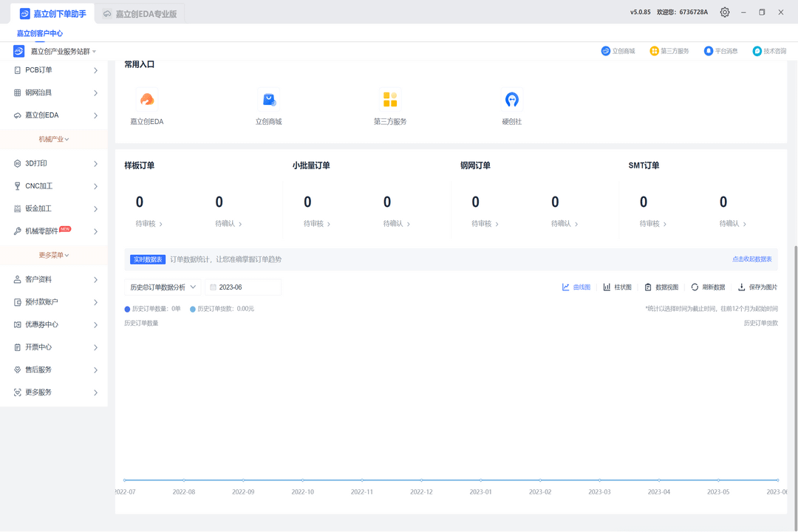Screen dimensions: 798x532
Task: Open the 硬创社 shortcut icon
Action: point(512,99)
